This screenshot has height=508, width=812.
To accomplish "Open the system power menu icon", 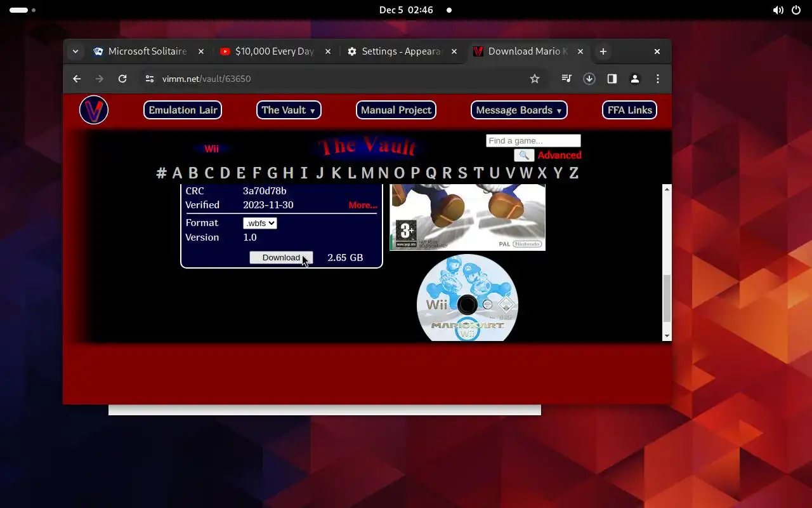I will pyautogui.click(x=797, y=10).
